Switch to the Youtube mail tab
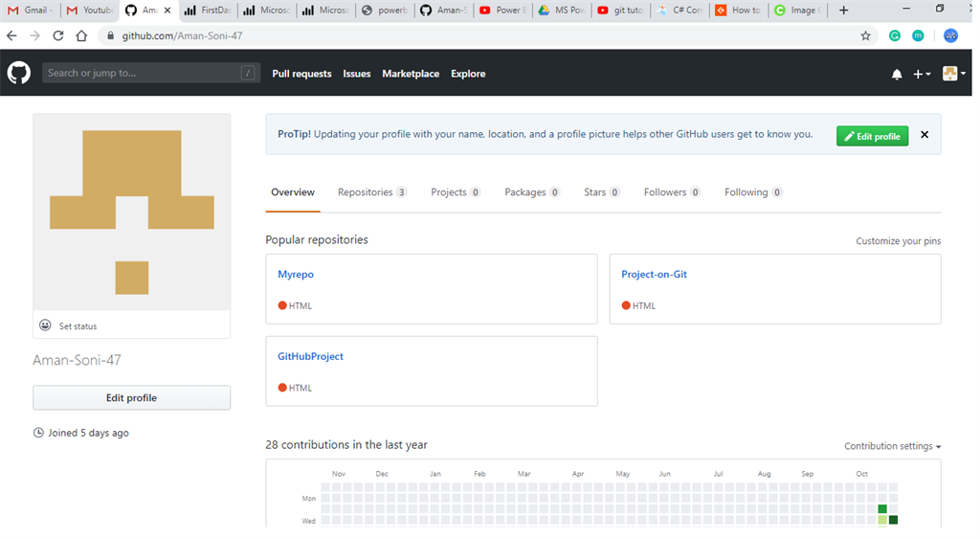980x538 pixels. tap(90, 10)
